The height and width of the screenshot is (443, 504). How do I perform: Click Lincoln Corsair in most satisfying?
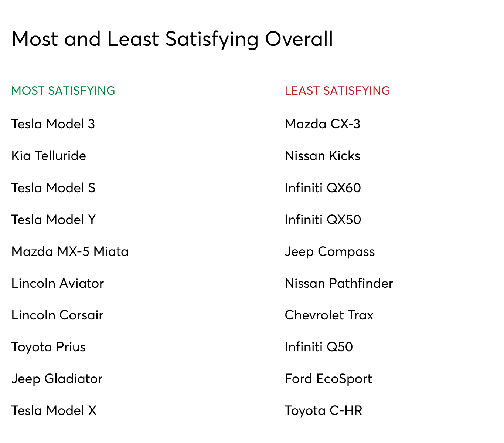[57, 315]
